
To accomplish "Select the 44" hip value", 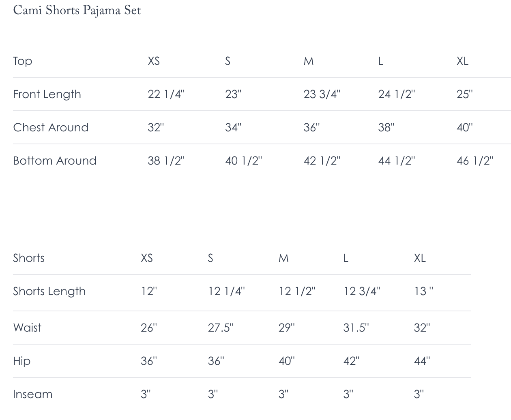I will tap(422, 361).
